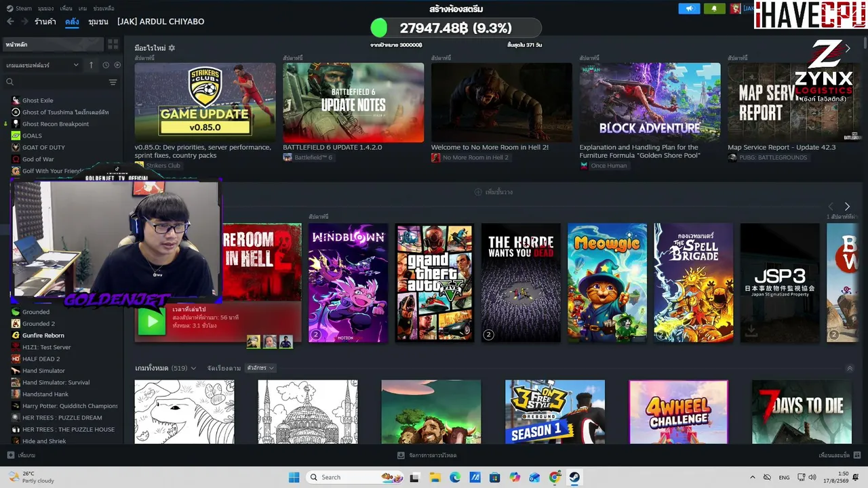Open the downloads manager at bottom

point(427,455)
